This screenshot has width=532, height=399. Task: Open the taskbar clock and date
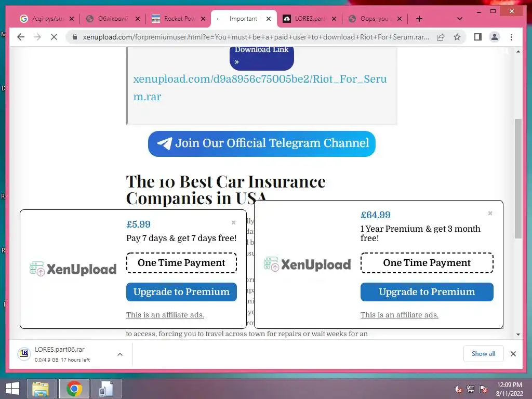pyautogui.click(x=509, y=389)
